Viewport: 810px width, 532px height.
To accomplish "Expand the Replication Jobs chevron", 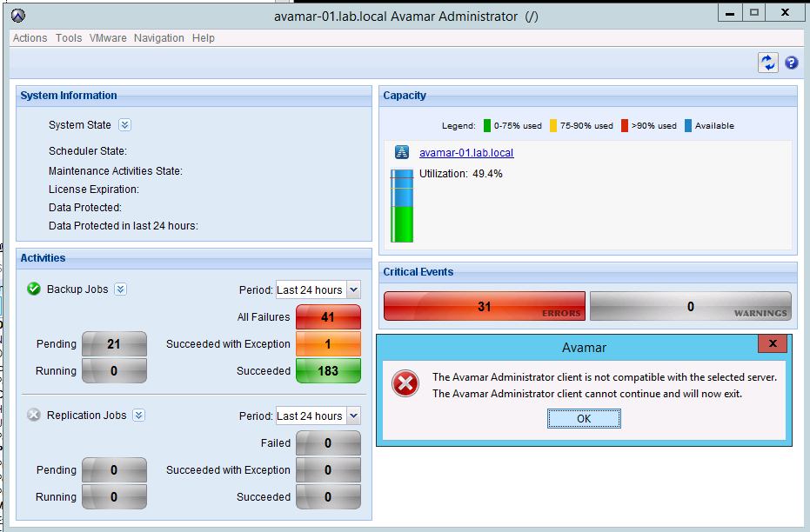I will (x=138, y=416).
